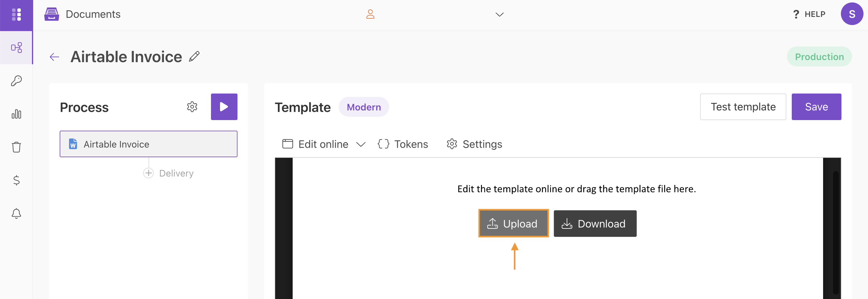Viewport: 868px width, 299px height.
Task: Click Test template
Action: tap(743, 107)
